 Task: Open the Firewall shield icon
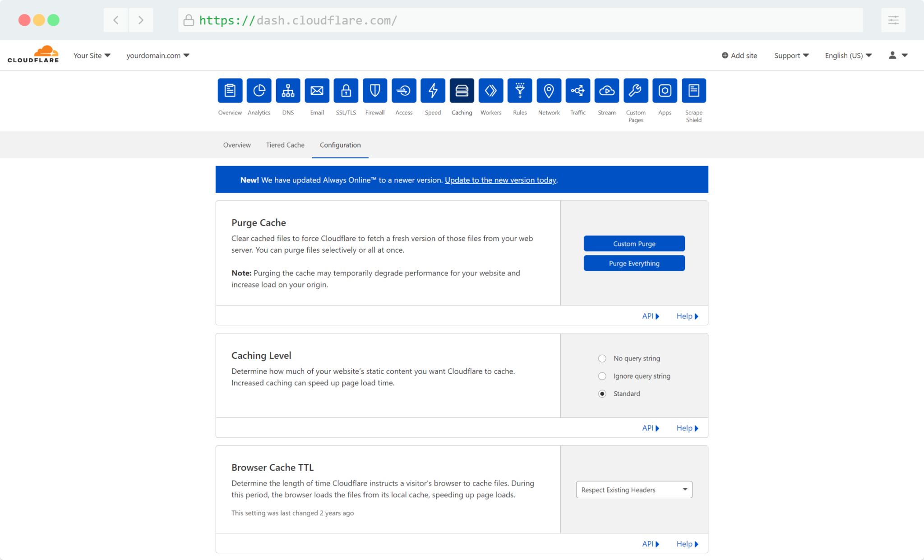(x=375, y=91)
